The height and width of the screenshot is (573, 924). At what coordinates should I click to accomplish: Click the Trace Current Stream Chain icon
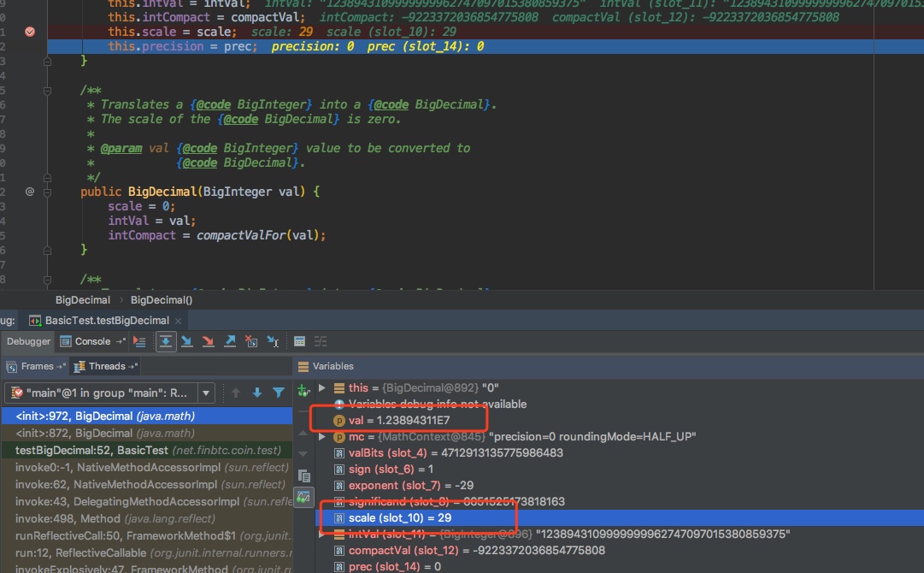(321, 341)
